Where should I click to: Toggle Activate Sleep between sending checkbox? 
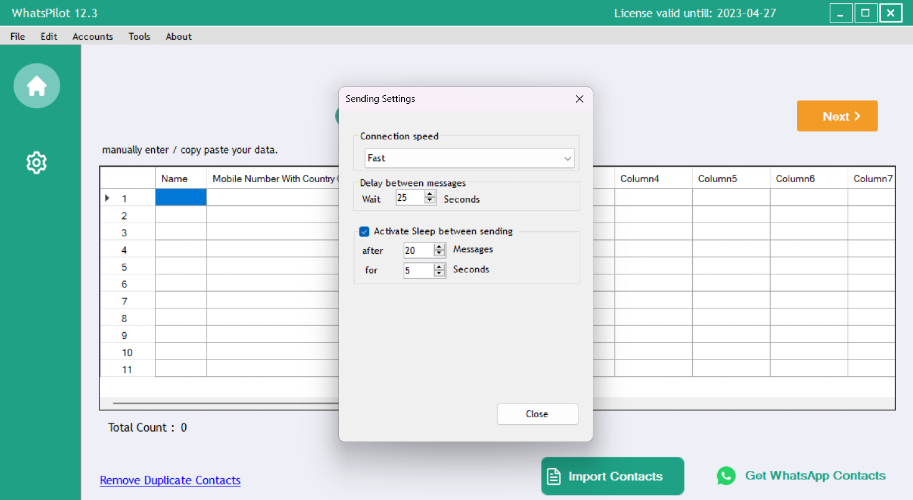pos(365,232)
